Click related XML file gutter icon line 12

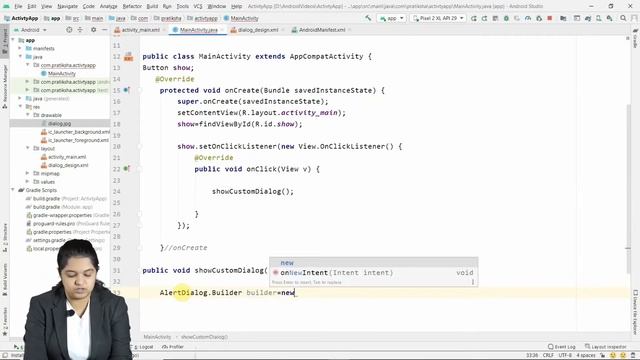click(x=129, y=57)
